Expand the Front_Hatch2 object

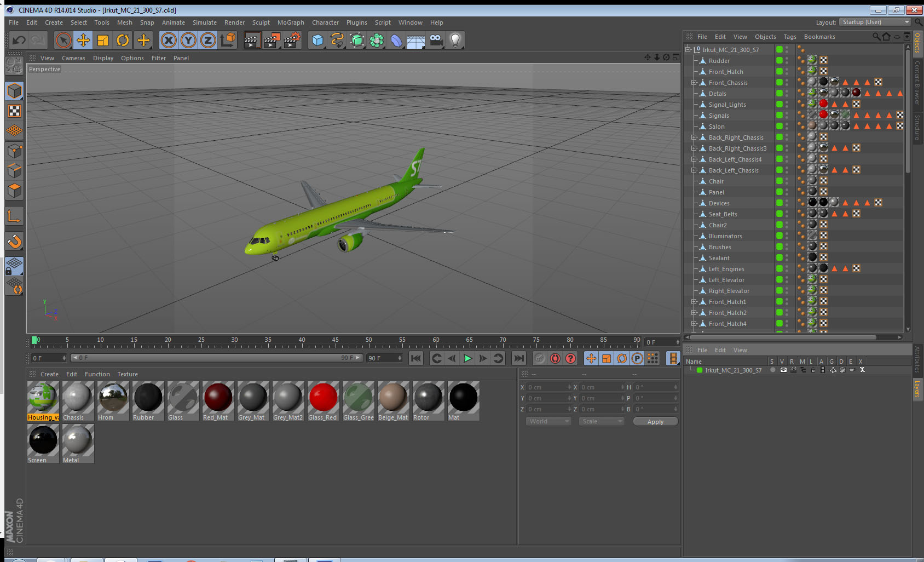tap(694, 313)
